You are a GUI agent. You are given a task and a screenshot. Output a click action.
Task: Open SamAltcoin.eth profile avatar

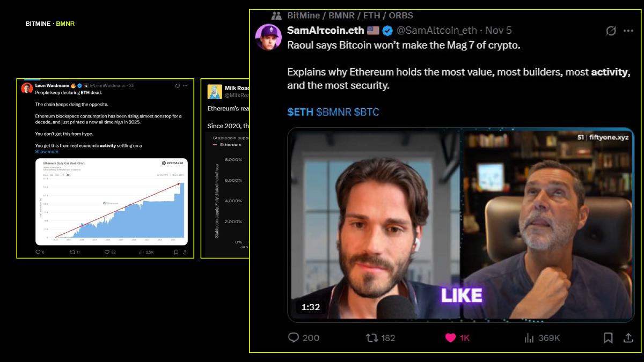pos(268,37)
